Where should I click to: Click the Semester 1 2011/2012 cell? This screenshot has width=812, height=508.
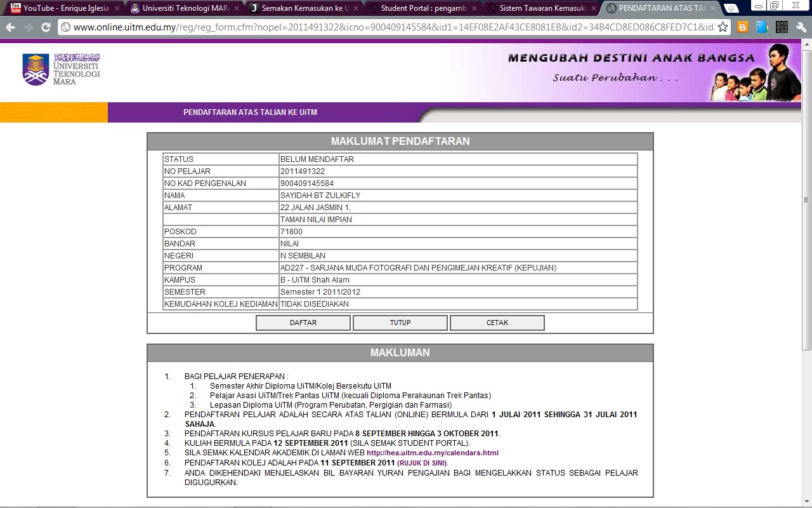pos(458,292)
